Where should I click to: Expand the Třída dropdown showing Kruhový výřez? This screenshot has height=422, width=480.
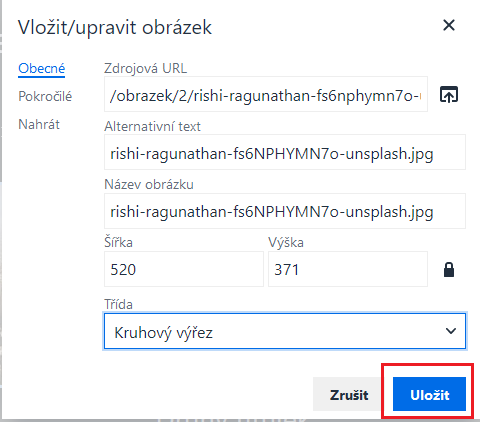285,331
